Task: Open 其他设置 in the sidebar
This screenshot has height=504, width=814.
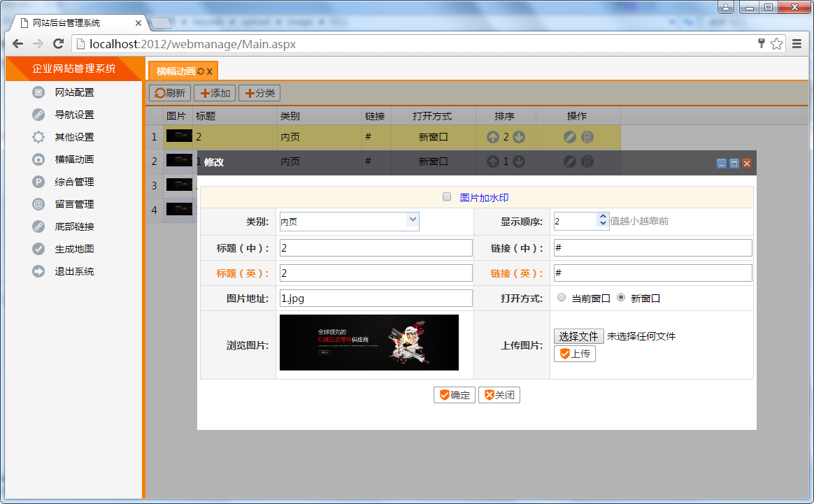Action: [x=74, y=137]
